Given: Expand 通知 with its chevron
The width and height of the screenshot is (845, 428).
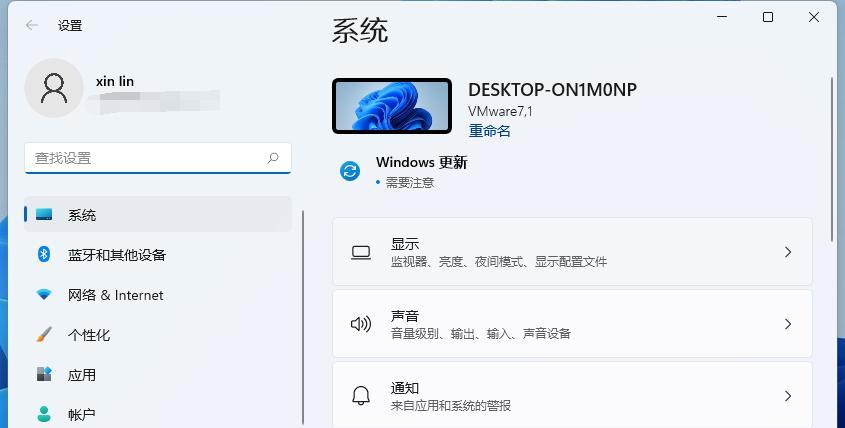Looking at the screenshot, I should pyautogui.click(x=788, y=396).
